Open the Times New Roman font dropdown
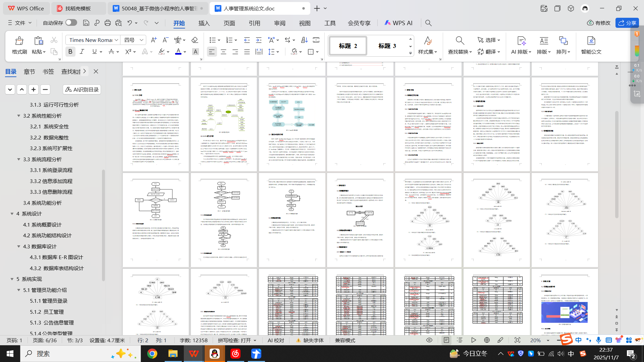This screenshot has height=362, width=644. pos(116,40)
